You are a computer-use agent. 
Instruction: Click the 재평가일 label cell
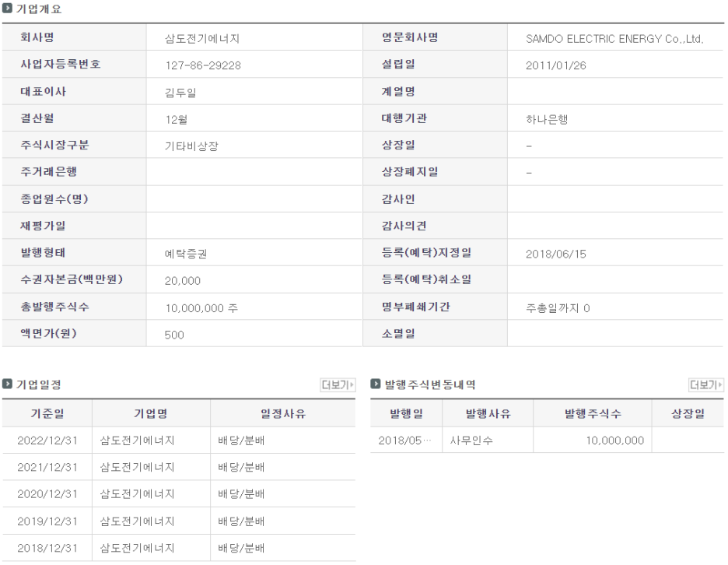75,226
